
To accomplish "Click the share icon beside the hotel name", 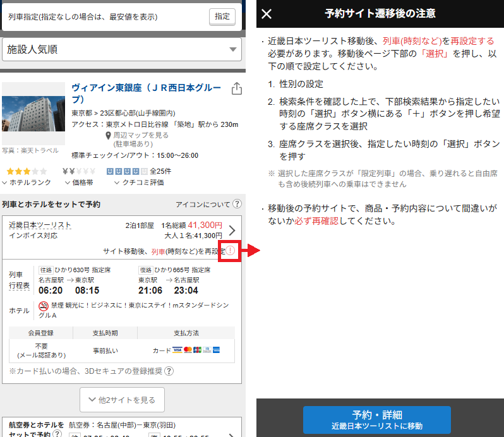I will 237,88.
